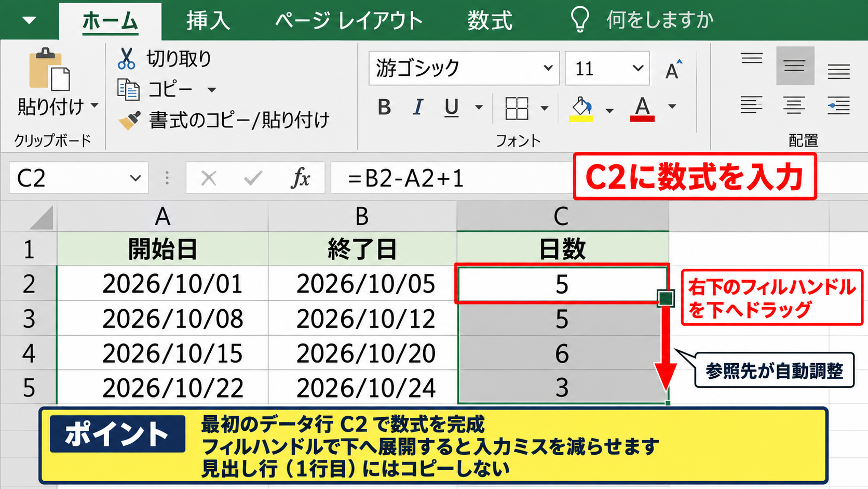Click the Select All corner triangle
The height and width of the screenshot is (489, 868).
pos(42,217)
